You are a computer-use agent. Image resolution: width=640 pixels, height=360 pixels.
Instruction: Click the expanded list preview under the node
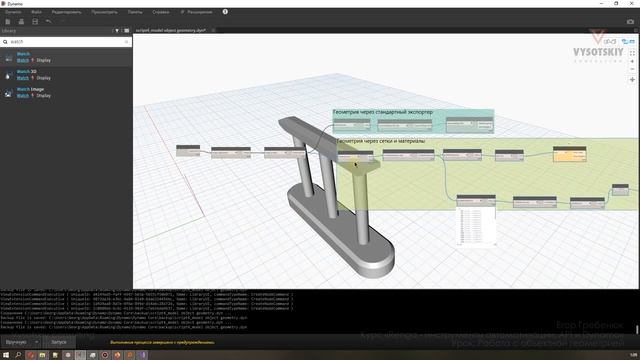(x=476, y=226)
